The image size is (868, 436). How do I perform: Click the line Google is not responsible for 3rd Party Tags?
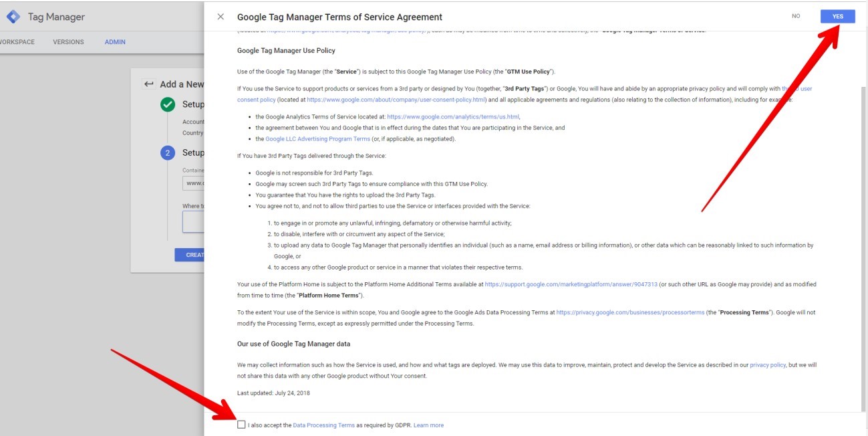click(314, 173)
